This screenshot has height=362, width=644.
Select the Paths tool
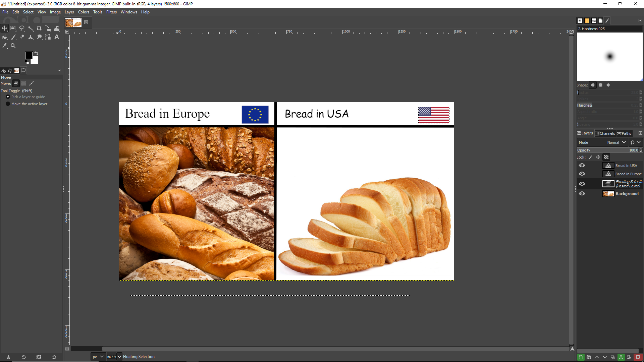[x=48, y=37]
